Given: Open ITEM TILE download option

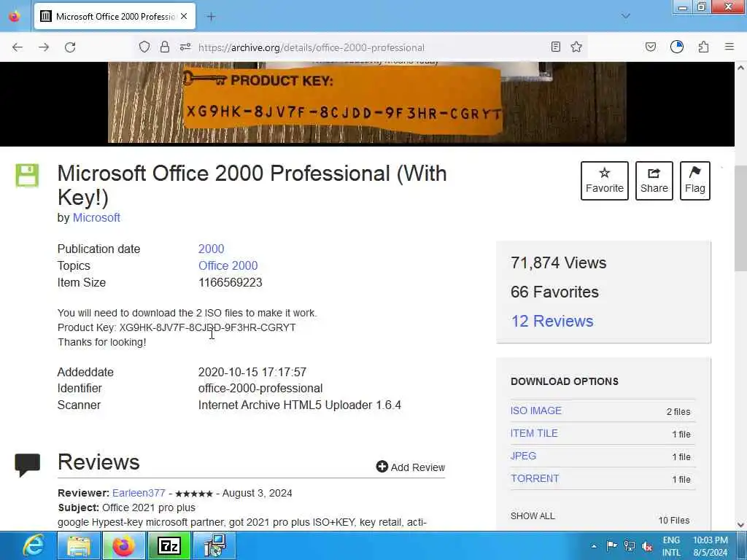Looking at the screenshot, I should click(534, 433).
